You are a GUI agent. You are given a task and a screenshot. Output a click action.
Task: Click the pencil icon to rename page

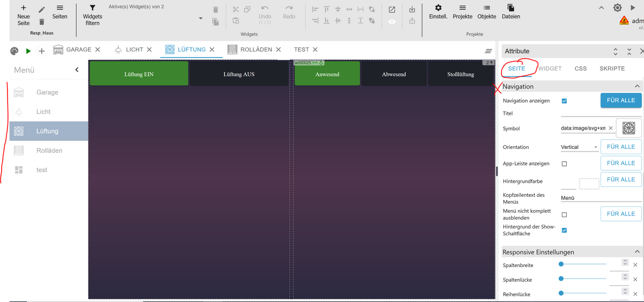[x=42, y=10]
